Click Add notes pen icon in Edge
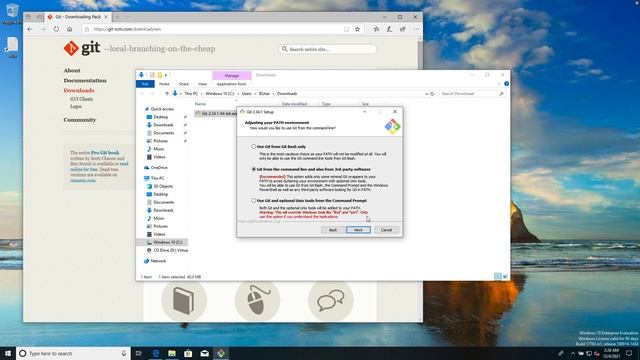This screenshot has height=360, width=640. (x=389, y=29)
